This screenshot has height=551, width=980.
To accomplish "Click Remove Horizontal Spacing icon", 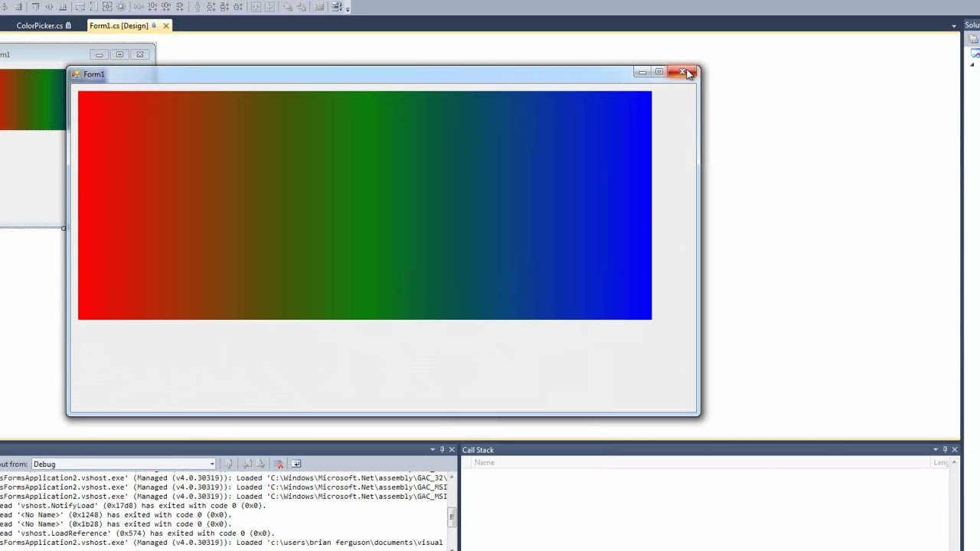I will [179, 7].
